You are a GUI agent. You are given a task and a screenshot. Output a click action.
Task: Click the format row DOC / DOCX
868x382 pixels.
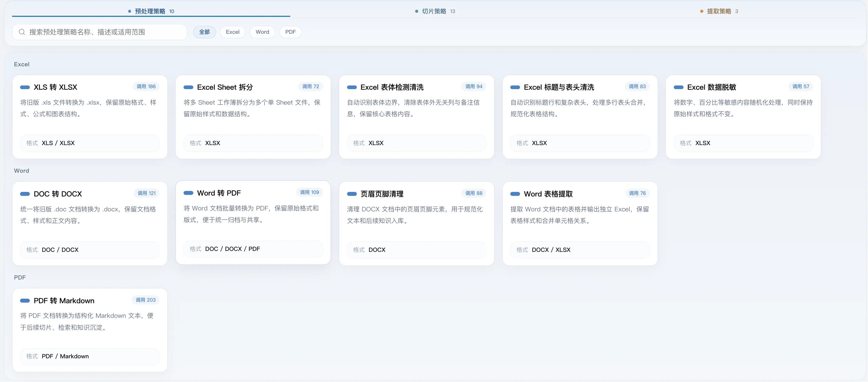coord(90,250)
